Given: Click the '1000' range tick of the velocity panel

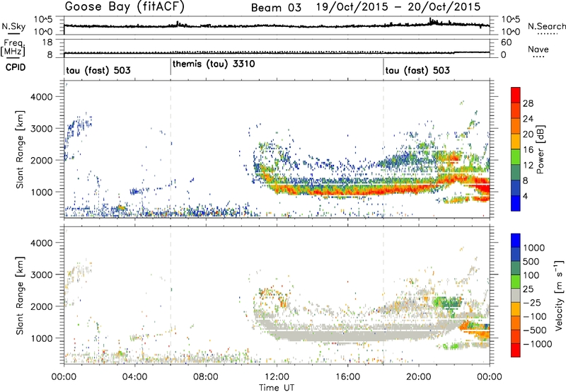Looking at the screenshot, I should point(42,338).
